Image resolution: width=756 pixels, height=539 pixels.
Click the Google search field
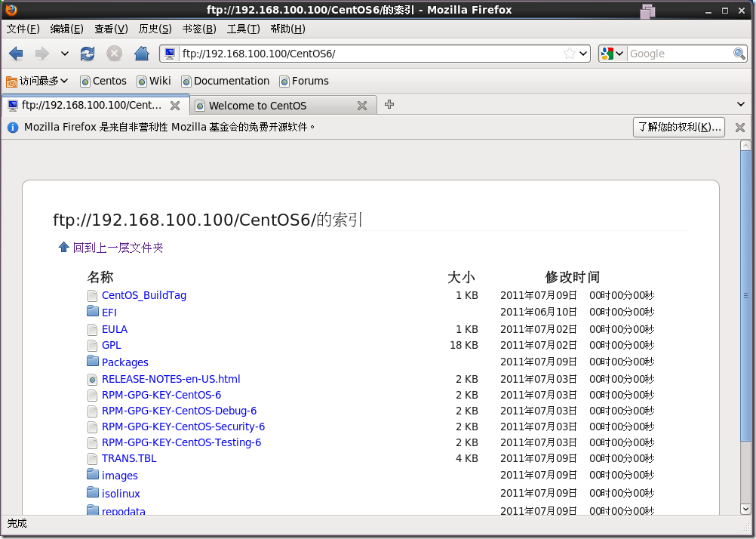681,54
